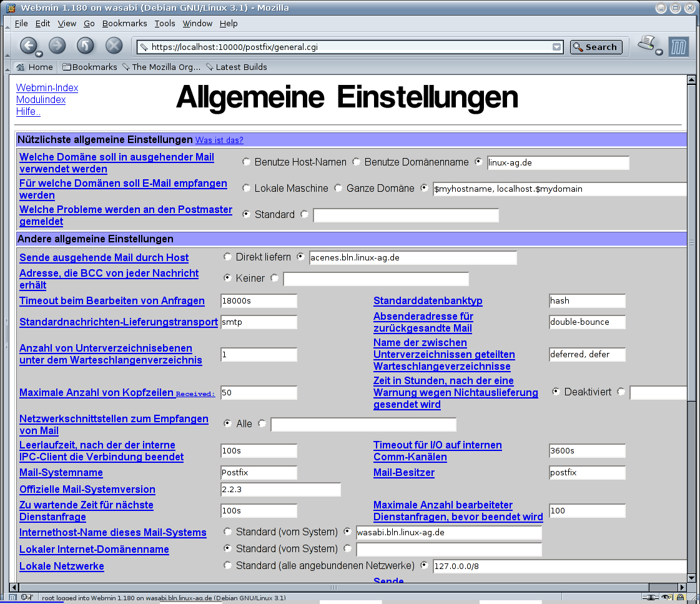The image size is (700, 604).
Task: Collapse the navigation toolbar via its grippy
Action: click(7, 46)
